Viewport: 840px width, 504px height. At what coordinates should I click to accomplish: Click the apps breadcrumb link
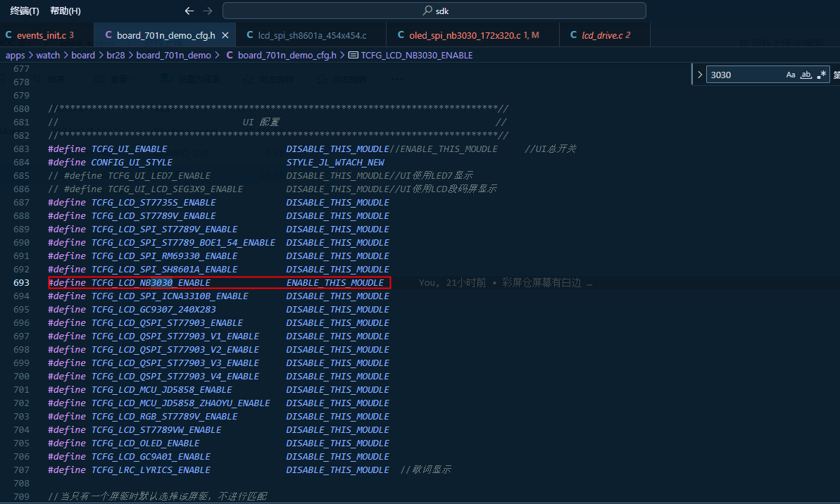point(15,55)
